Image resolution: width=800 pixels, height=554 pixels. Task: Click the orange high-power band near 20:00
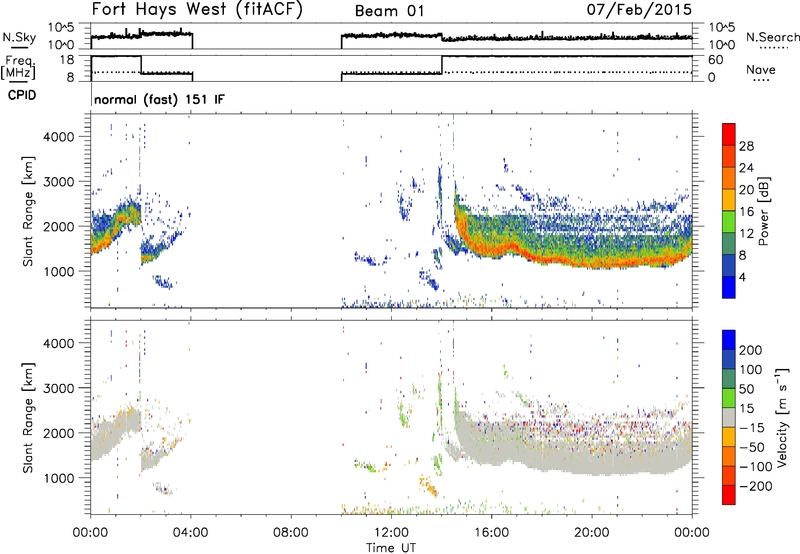(592, 264)
